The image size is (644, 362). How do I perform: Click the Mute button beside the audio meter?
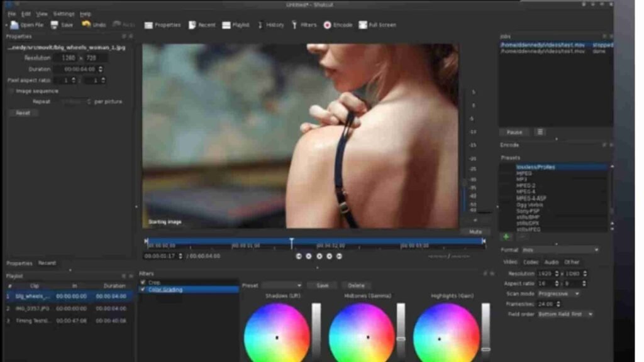[476, 232]
